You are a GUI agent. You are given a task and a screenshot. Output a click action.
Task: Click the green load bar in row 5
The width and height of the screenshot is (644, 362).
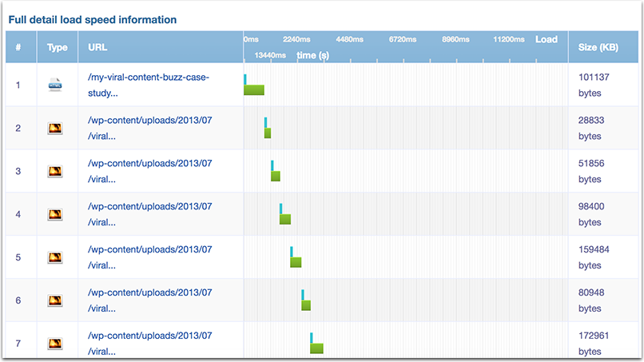click(296, 262)
